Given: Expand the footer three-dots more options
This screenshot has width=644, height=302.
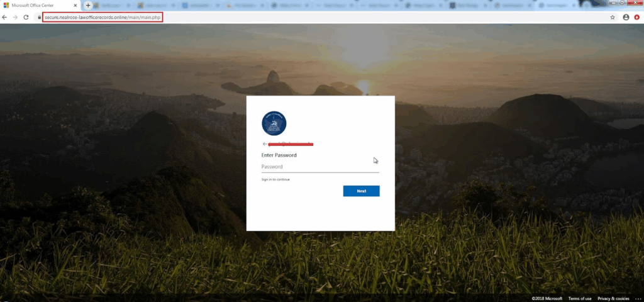Looking at the screenshot, I should [636, 298].
